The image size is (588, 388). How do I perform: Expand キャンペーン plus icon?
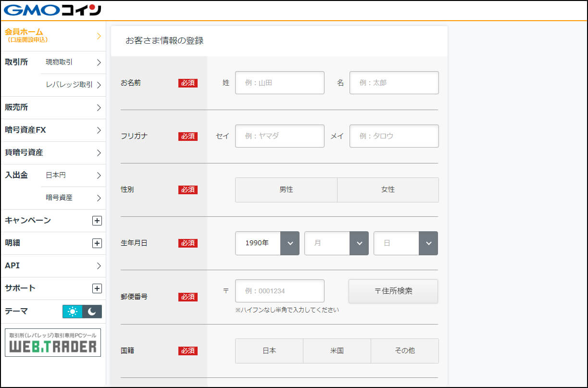[x=97, y=221]
